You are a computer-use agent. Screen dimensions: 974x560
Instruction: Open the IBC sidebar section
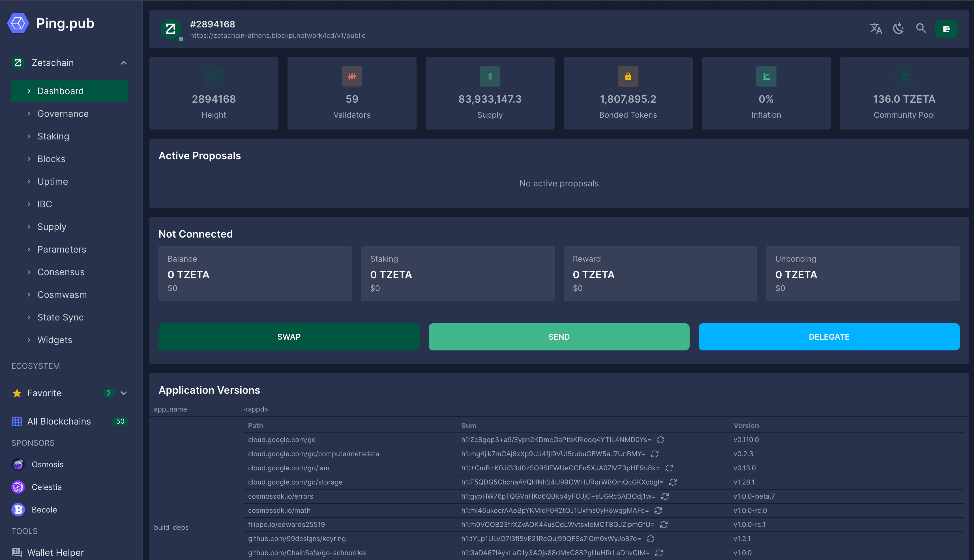[45, 204]
